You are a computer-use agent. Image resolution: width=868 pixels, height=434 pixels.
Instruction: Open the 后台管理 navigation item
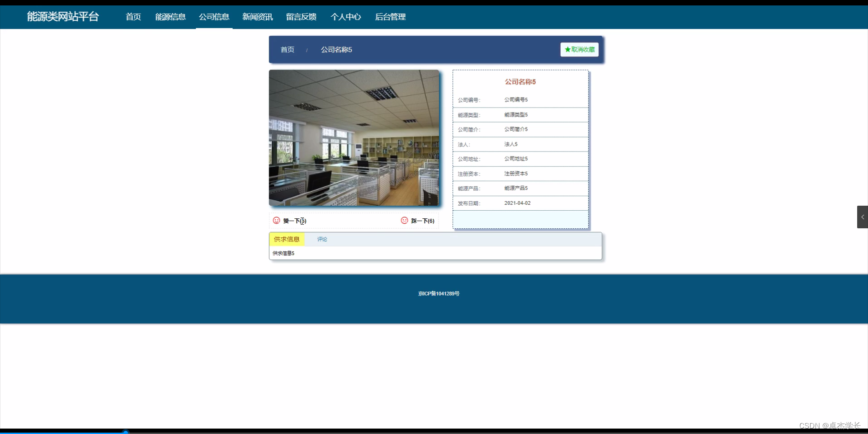390,17
